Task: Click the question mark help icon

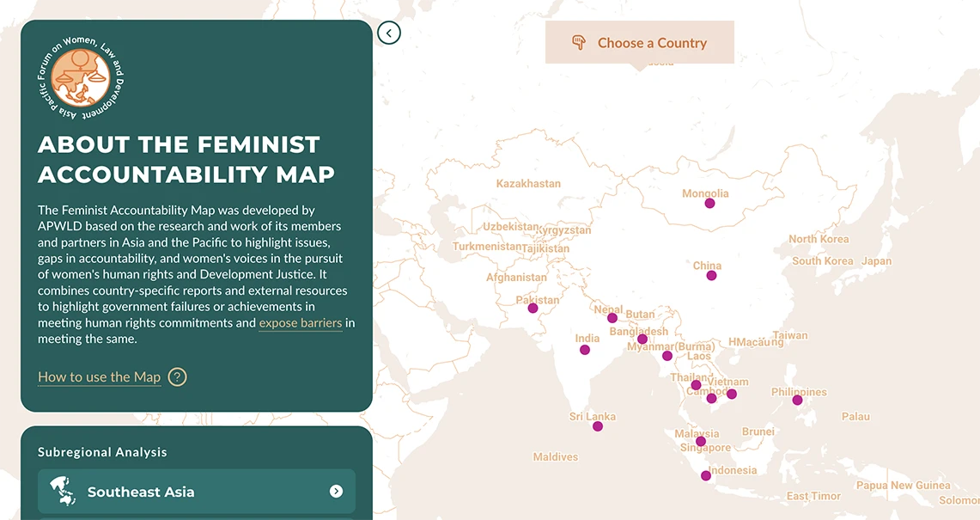Action: (177, 376)
